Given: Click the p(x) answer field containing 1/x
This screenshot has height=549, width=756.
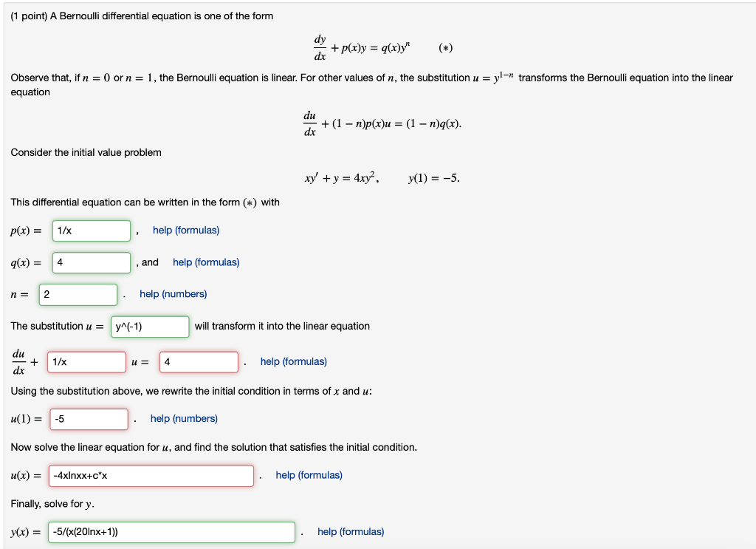Looking at the screenshot, I should pyautogui.click(x=91, y=231).
